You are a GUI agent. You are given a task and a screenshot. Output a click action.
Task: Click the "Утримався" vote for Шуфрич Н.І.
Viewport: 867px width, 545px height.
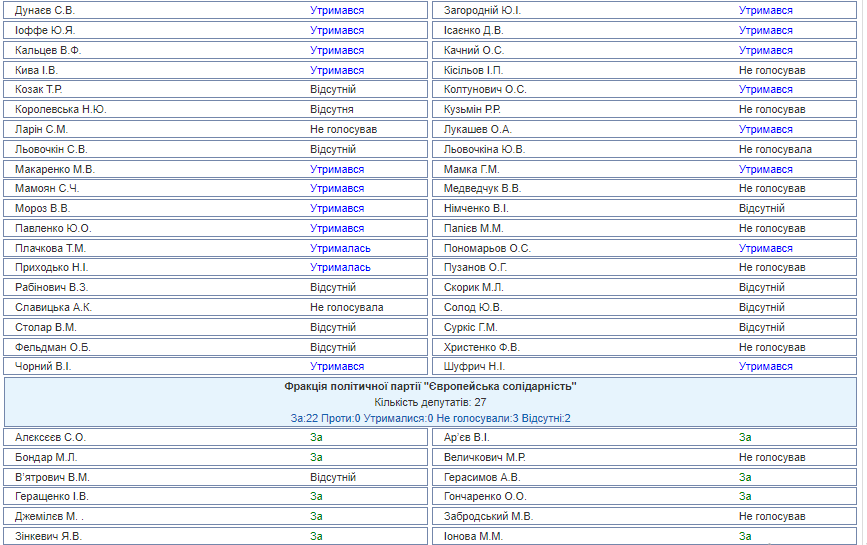point(765,366)
